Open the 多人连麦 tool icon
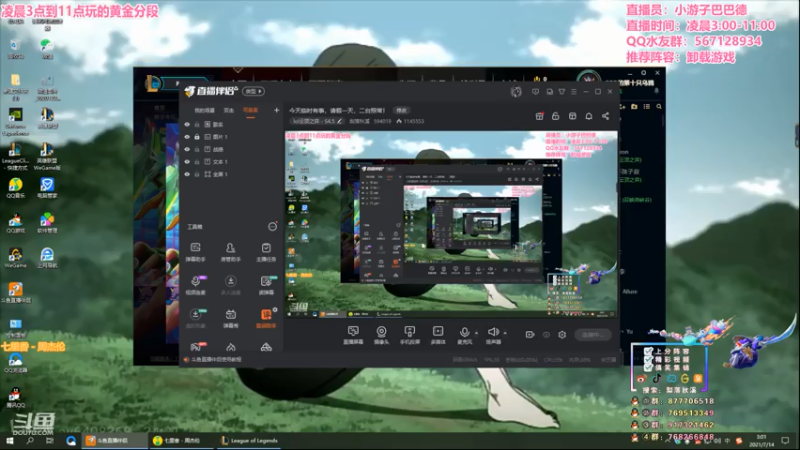The height and width of the screenshot is (450, 800). coord(231,285)
